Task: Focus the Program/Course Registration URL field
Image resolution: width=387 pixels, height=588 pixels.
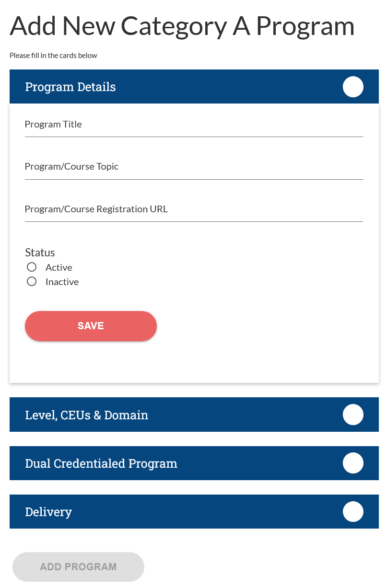Action: click(x=194, y=209)
